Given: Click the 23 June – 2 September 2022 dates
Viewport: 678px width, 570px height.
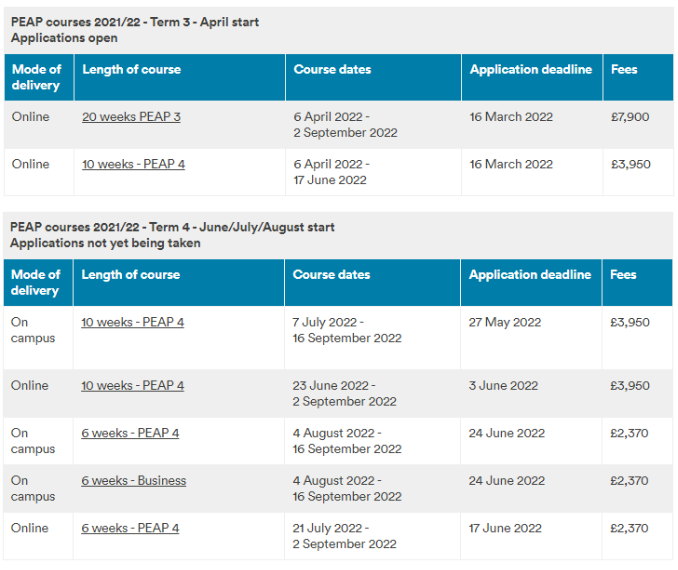Looking at the screenshot, I should (x=344, y=393).
